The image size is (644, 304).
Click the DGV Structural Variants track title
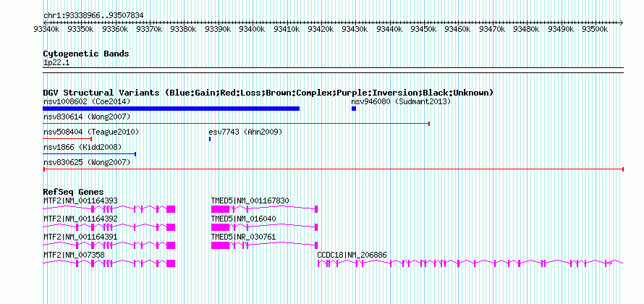point(268,93)
